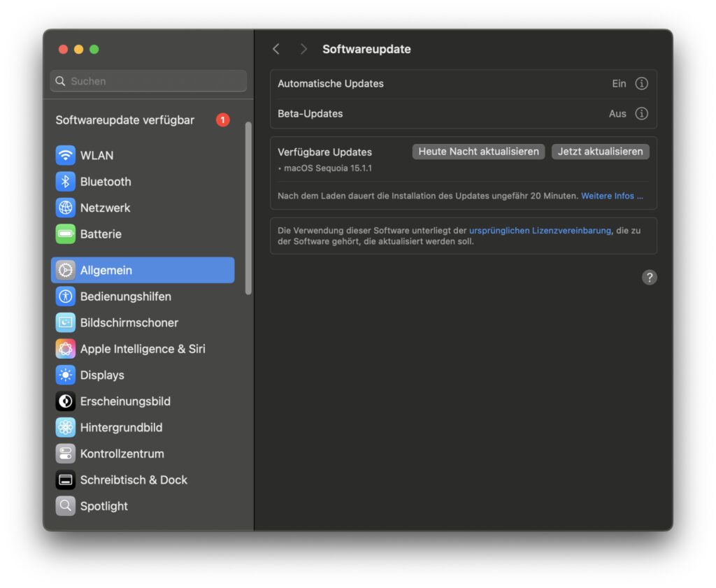Click the WLAN icon in sidebar

click(66, 155)
